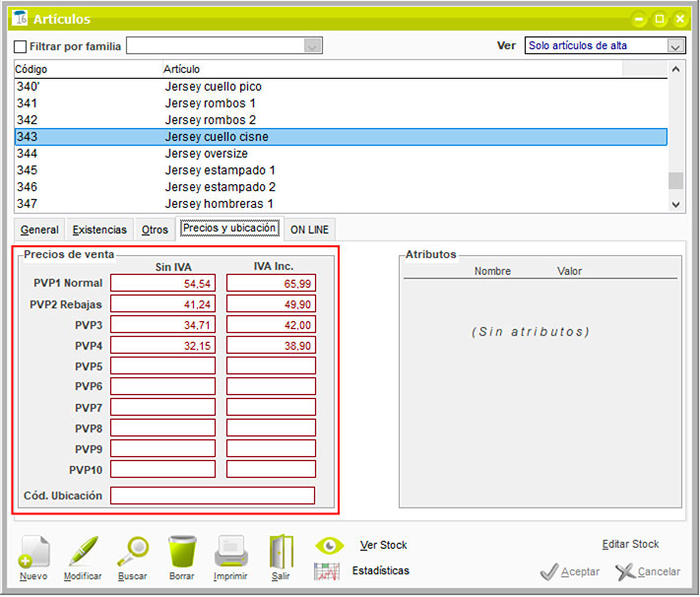Image resolution: width=700 pixels, height=597 pixels.
Task: Click PVP1 Normal IVA Inc. field 65,99
Action: [x=271, y=284]
